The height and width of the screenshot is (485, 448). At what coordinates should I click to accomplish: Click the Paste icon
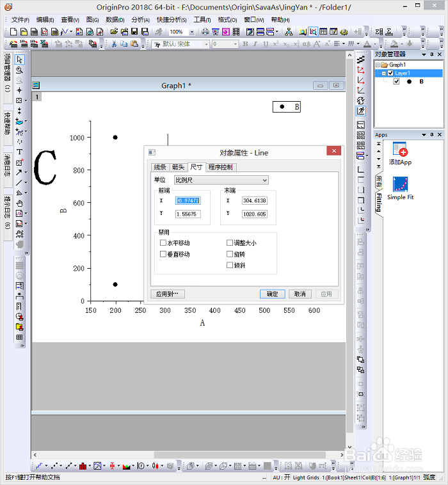click(134, 44)
